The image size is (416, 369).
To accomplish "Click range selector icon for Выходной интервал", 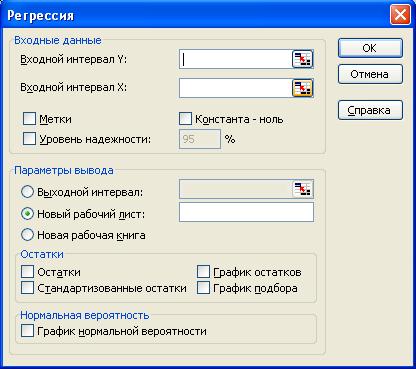I will (303, 189).
